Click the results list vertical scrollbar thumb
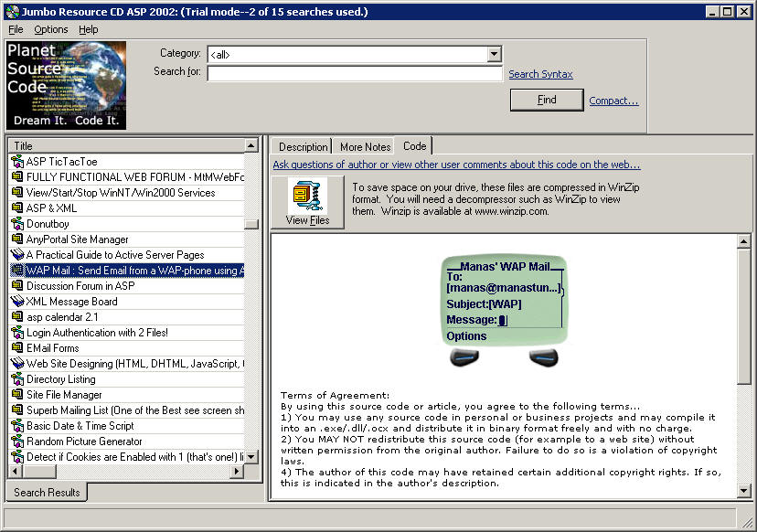The image size is (757, 532). pos(251,224)
